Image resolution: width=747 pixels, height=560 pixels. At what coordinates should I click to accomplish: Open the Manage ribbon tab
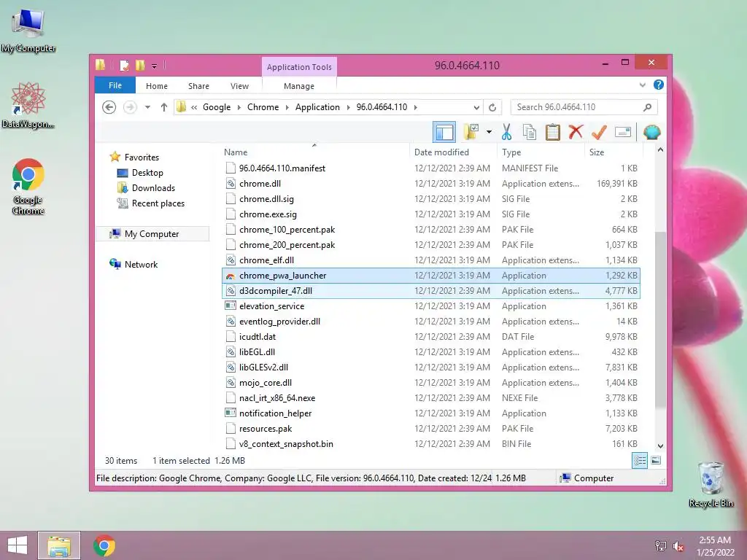tap(298, 86)
